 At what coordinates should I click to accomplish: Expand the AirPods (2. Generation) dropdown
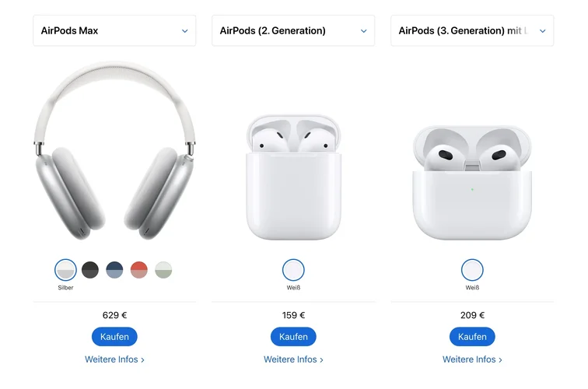pos(293,31)
